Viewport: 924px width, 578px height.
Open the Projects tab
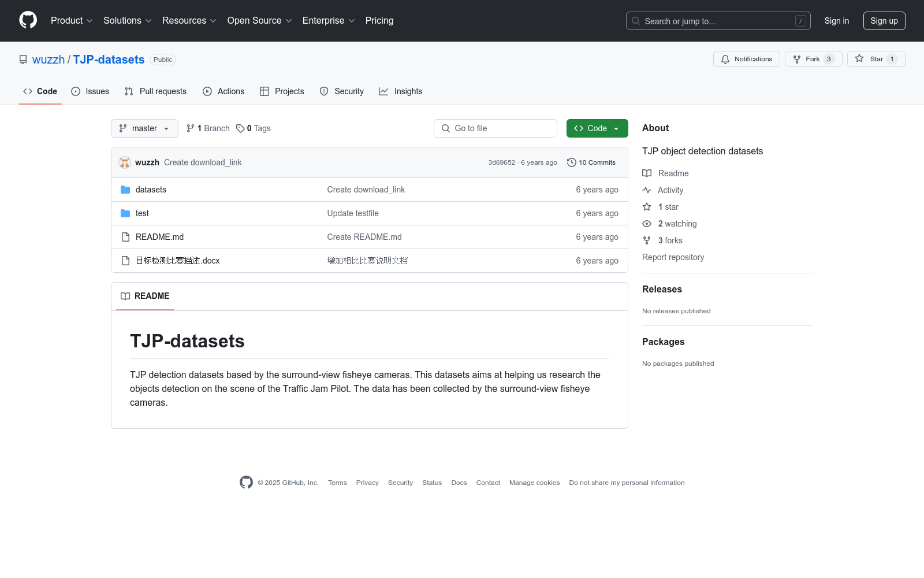coord(282,91)
